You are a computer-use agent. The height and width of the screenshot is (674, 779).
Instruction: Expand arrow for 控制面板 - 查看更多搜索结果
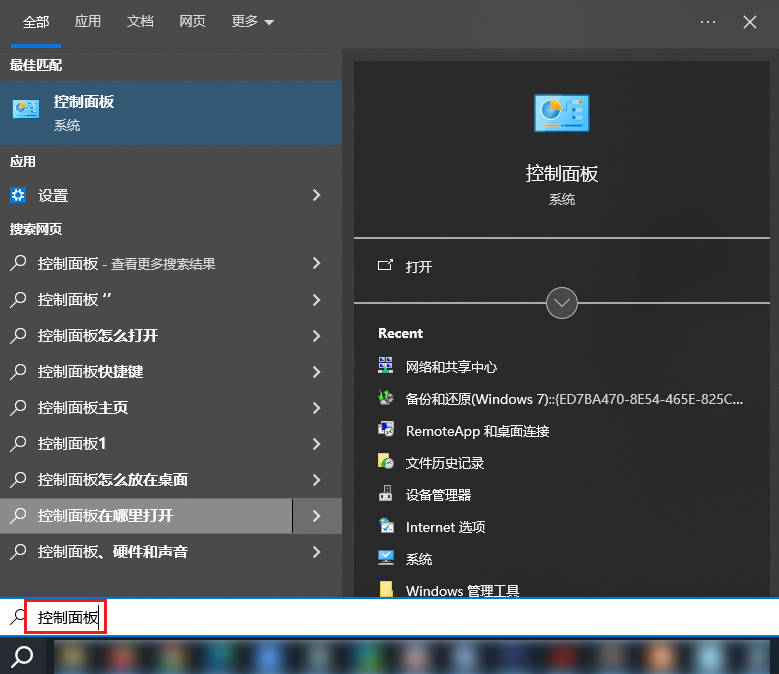click(316, 263)
